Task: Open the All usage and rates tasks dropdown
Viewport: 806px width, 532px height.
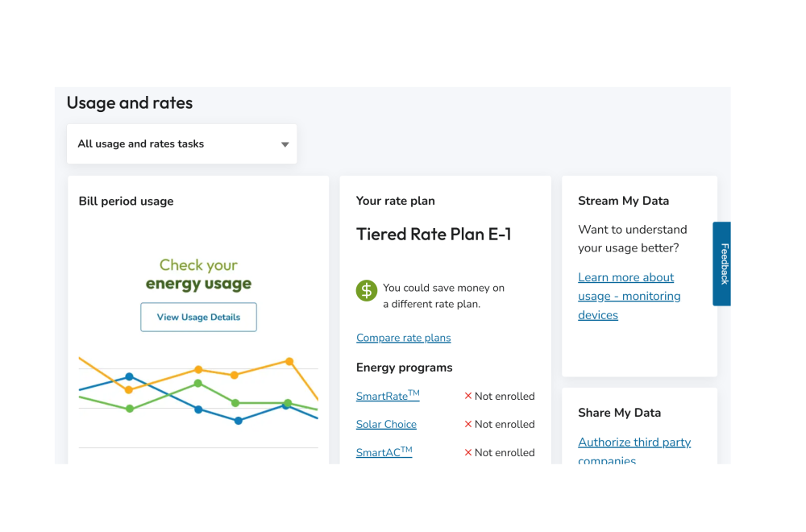Action: pyautogui.click(x=181, y=144)
